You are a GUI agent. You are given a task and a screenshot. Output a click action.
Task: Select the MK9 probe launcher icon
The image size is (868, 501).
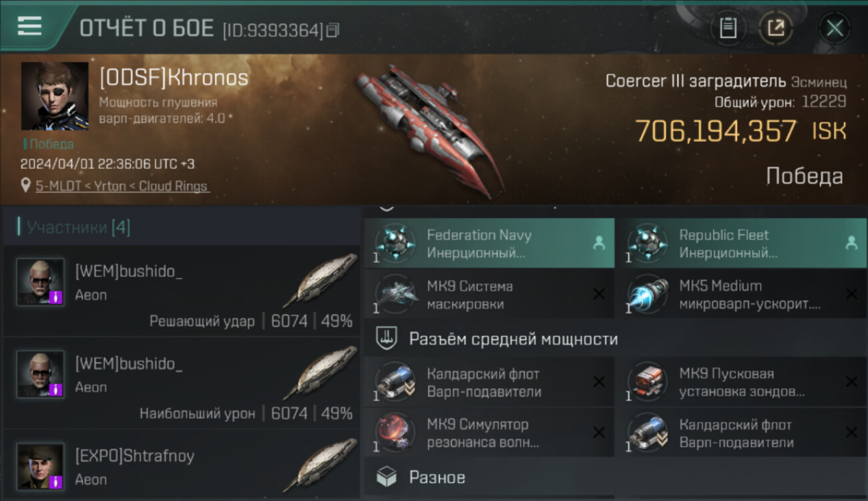(x=647, y=382)
